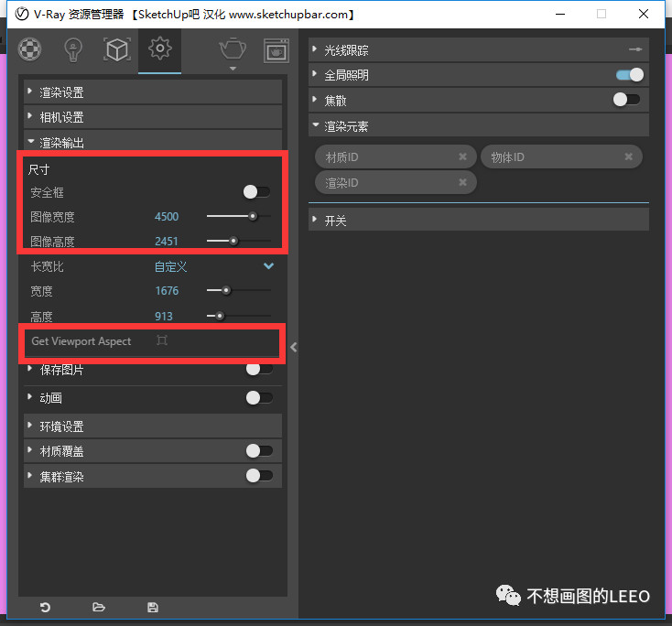
Task: Expand the 全局照明 section arrow
Action: click(315, 74)
